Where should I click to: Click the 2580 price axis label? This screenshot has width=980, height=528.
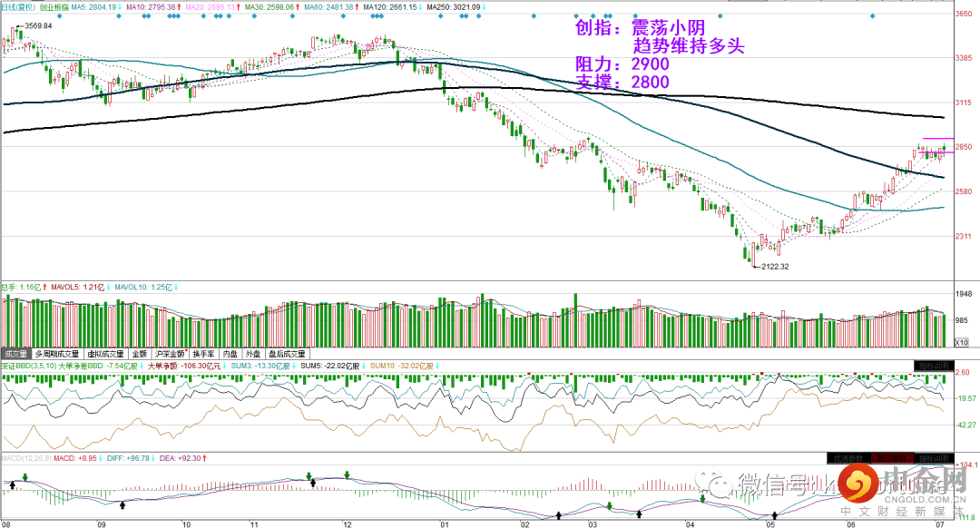coord(963,191)
